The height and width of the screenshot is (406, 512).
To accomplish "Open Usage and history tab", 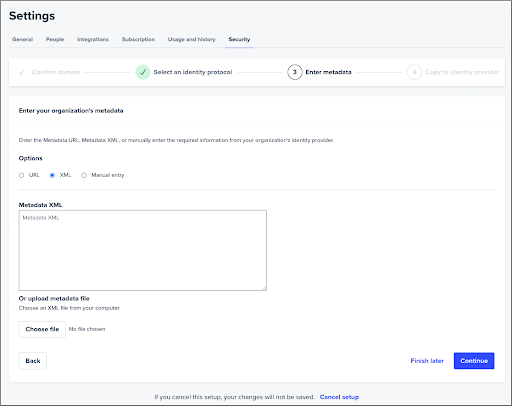I will click(x=192, y=39).
